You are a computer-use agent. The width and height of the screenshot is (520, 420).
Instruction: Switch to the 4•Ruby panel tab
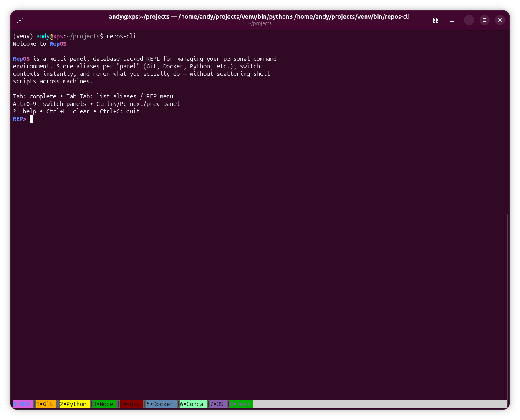pos(131,404)
